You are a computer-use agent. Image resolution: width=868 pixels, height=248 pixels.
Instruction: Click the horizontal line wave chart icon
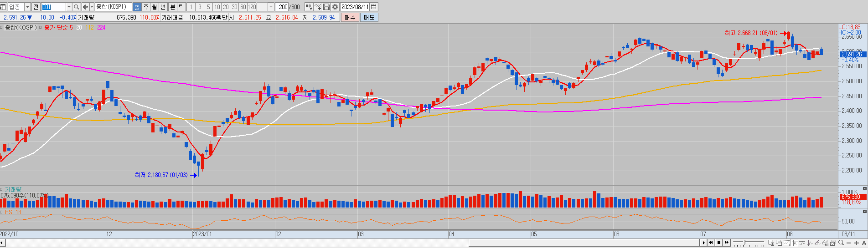(x=802, y=243)
